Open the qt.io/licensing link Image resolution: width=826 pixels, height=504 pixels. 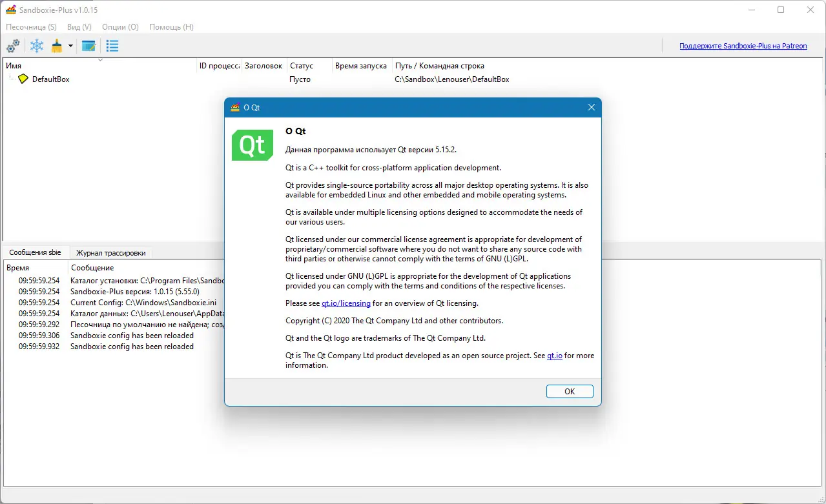pos(346,303)
